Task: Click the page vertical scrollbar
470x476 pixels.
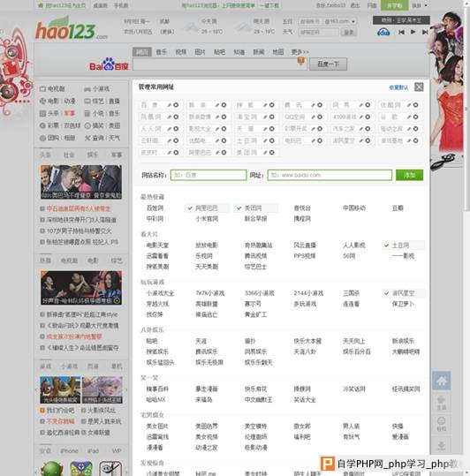Action: pos(467,110)
